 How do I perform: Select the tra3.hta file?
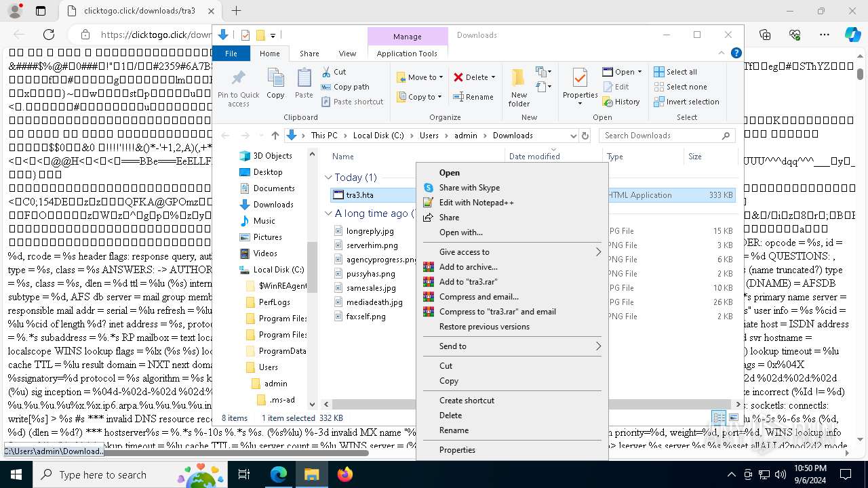point(359,195)
